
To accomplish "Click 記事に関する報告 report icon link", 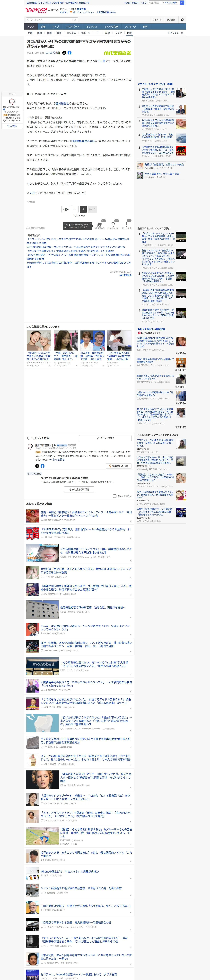I will click(x=35, y=228).
